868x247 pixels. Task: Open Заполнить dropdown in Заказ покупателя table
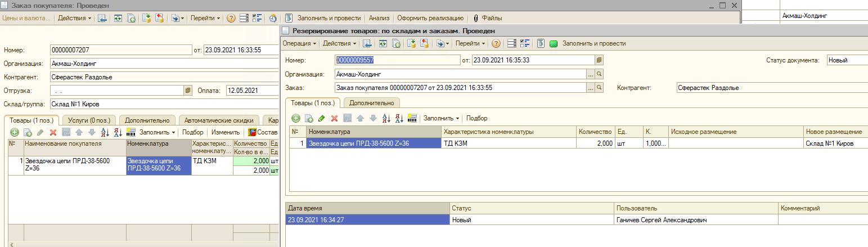(x=157, y=133)
